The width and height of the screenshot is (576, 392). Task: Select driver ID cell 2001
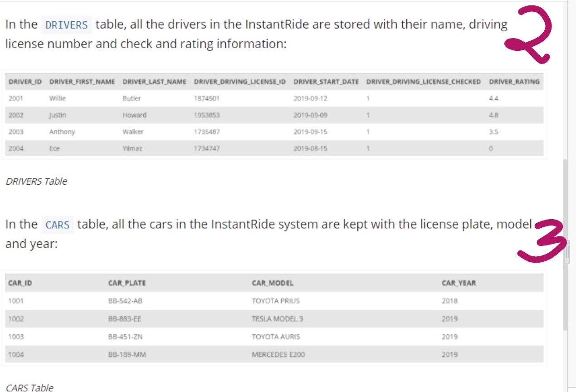[x=16, y=98]
